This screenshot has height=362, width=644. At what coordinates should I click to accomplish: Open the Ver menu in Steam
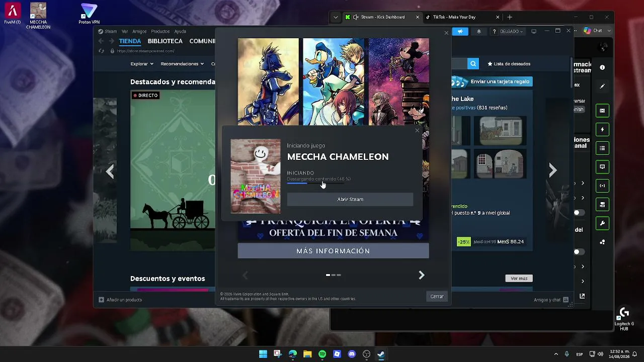(x=124, y=31)
